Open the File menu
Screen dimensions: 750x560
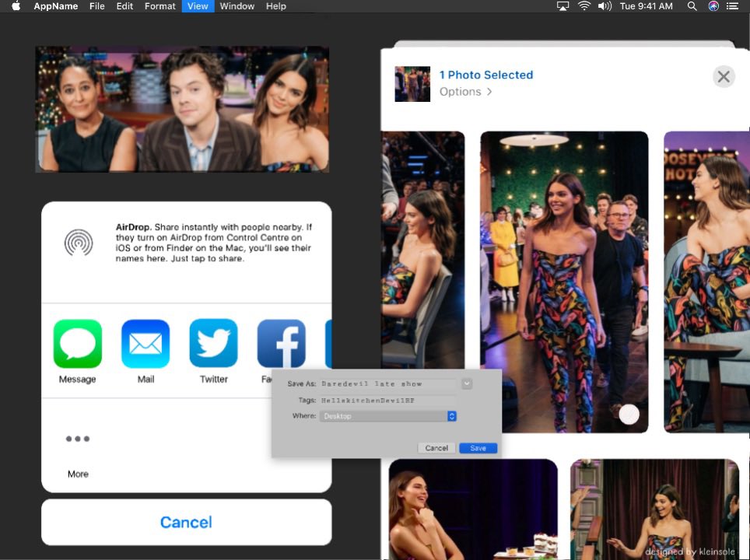[x=97, y=6]
